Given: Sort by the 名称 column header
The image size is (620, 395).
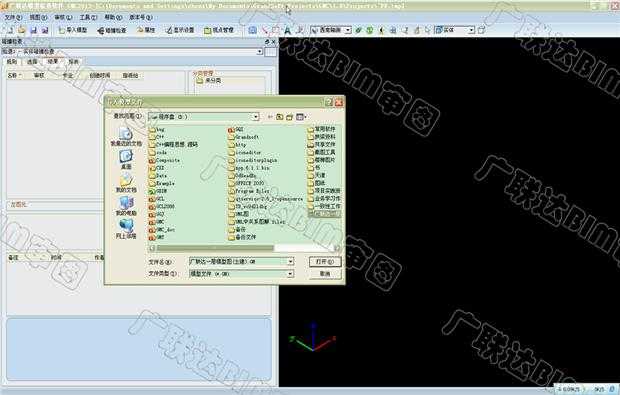Looking at the screenshot, I should point(14,75).
